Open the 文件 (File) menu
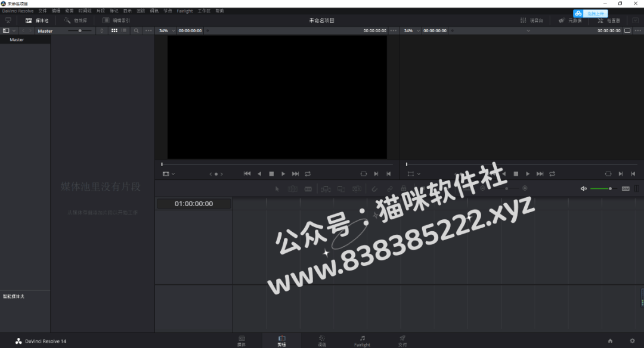 pyautogui.click(x=43, y=11)
